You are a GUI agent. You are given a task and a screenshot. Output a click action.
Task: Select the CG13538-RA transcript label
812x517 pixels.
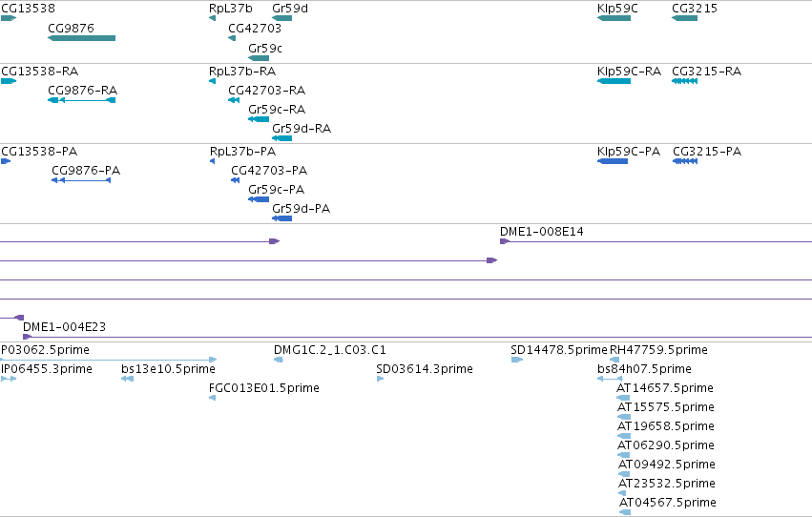pyautogui.click(x=40, y=72)
